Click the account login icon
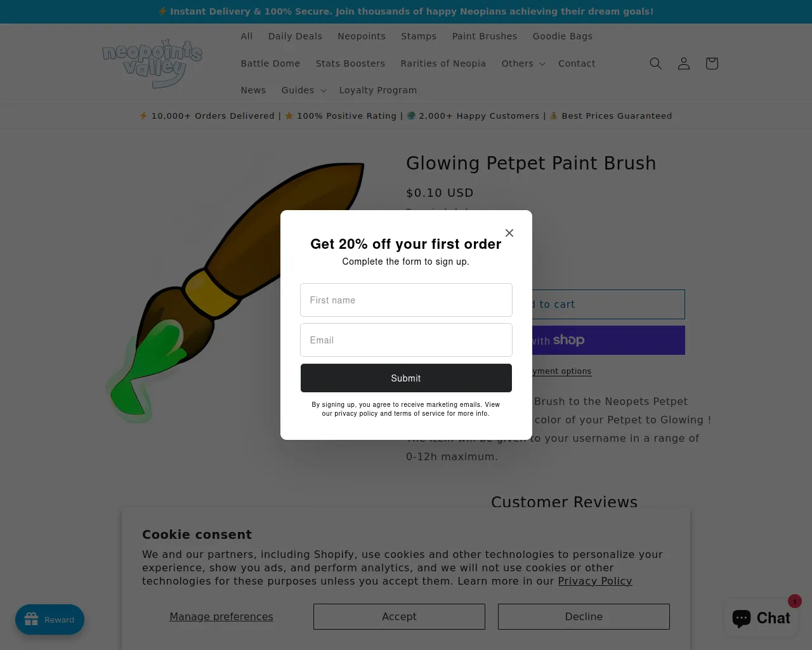This screenshot has height=650, width=812. pos(683,63)
